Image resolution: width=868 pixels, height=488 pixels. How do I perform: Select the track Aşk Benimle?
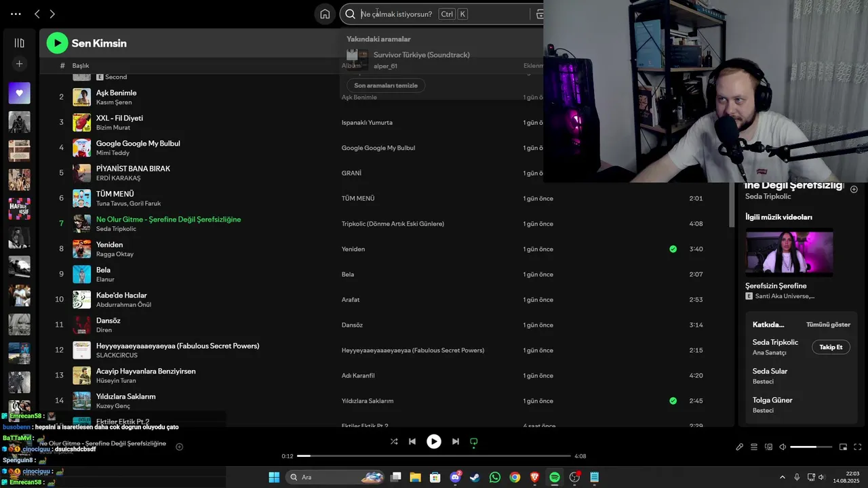(x=116, y=93)
